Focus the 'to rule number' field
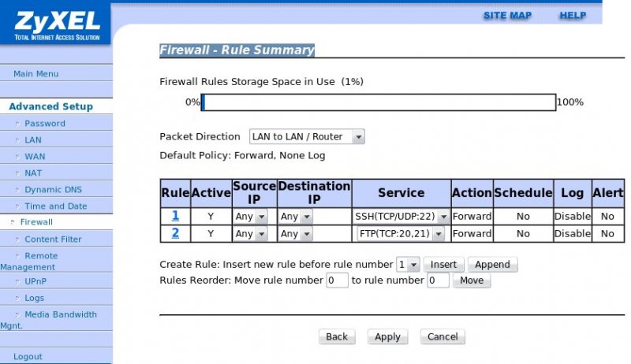Image resolution: width=631 pixels, height=364 pixels. 439,280
